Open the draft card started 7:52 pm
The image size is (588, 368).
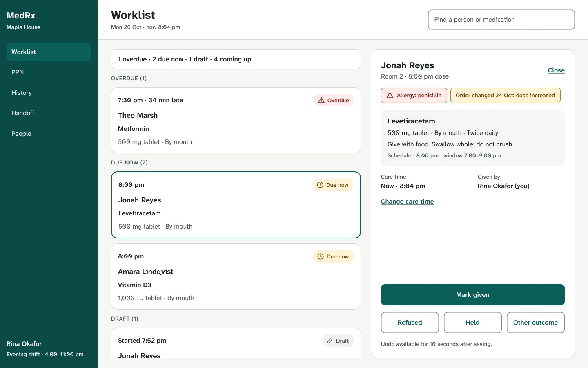pos(236,343)
